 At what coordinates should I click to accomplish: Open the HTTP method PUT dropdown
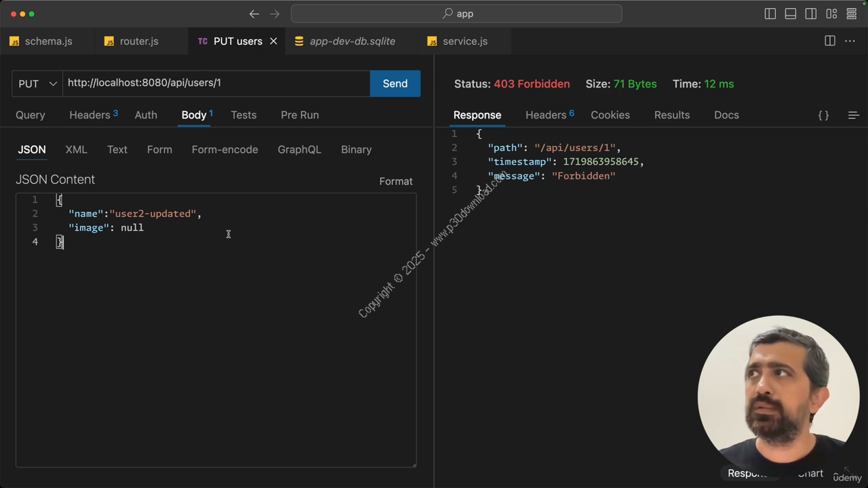[37, 83]
